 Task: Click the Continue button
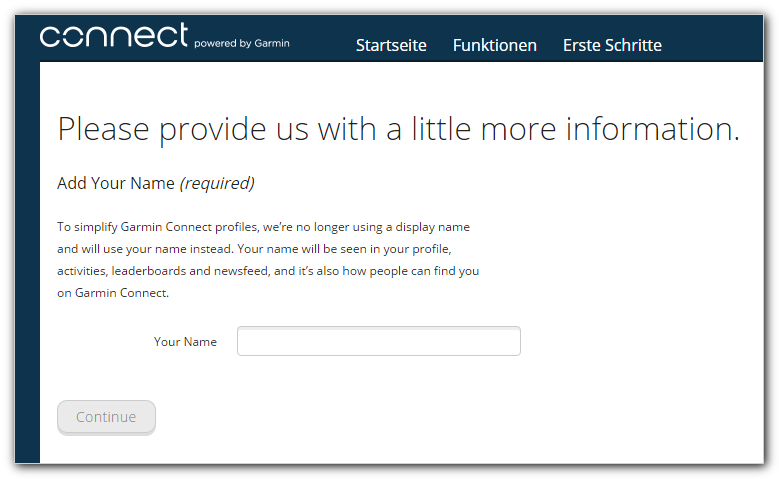tap(106, 417)
